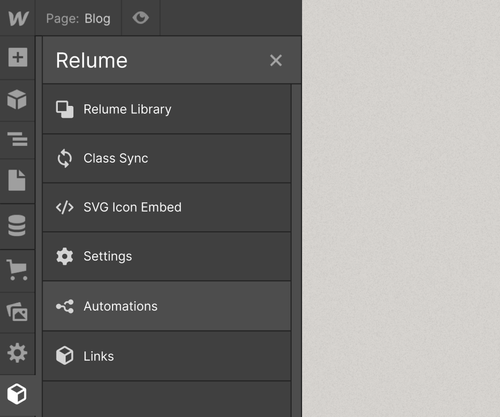Open the Pages panel icon
This screenshot has height=417, width=500.
point(17,180)
